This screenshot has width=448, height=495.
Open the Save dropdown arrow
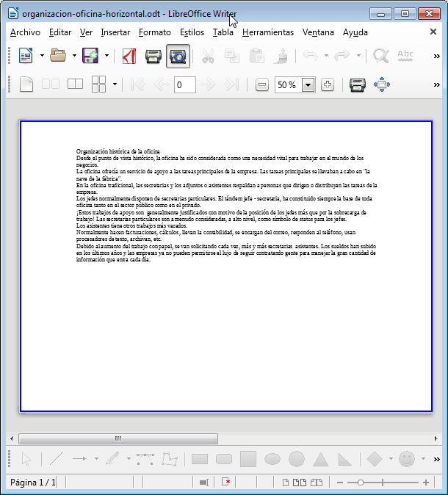106,56
